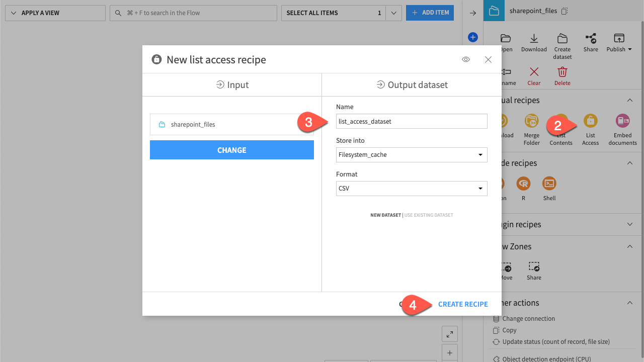644x362 pixels.
Task: Open the Format dropdown showing CSV
Action: click(x=412, y=188)
